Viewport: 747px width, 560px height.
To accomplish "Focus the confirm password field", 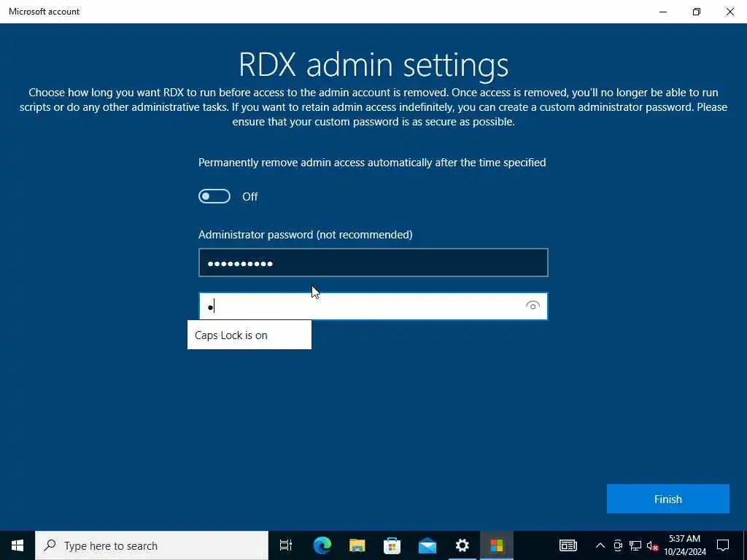I will click(x=373, y=306).
